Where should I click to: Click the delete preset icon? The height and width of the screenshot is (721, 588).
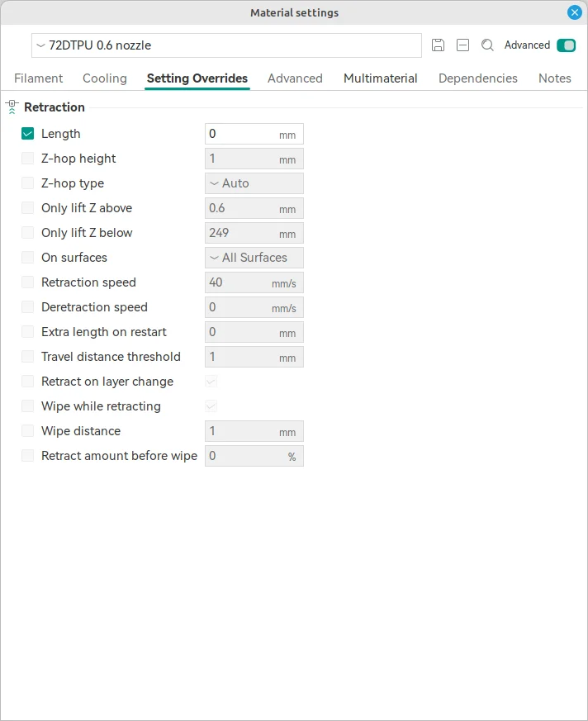tap(462, 45)
